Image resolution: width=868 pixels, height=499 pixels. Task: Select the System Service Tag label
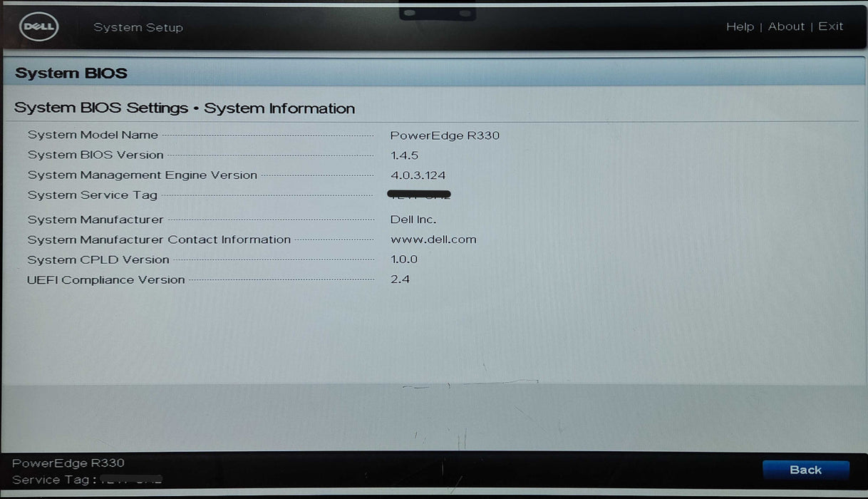pyautogui.click(x=92, y=195)
